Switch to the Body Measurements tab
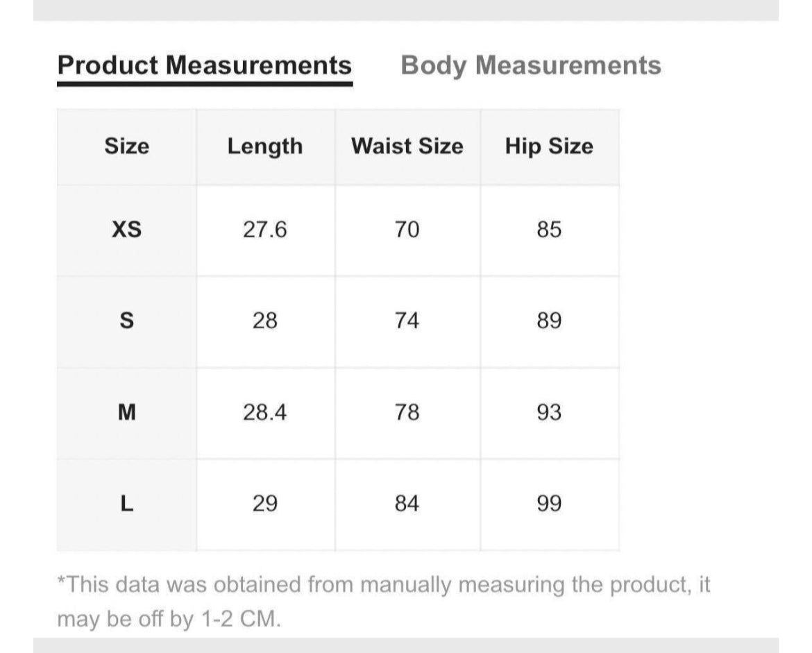The image size is (812, 653). [531, 66]
